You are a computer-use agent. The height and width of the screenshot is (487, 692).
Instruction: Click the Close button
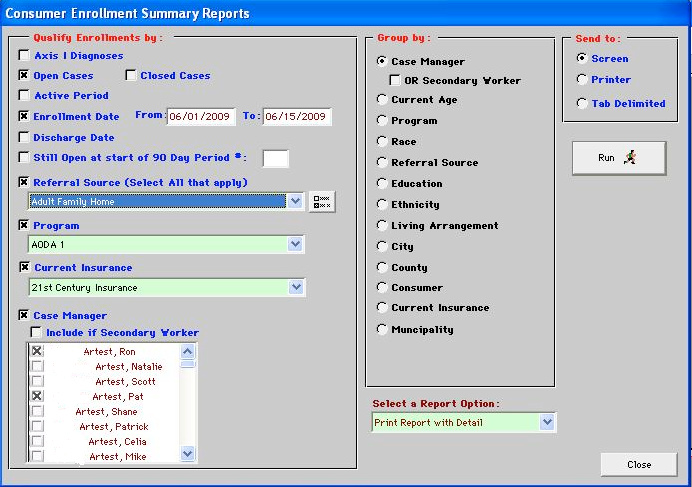pos(639,464)
